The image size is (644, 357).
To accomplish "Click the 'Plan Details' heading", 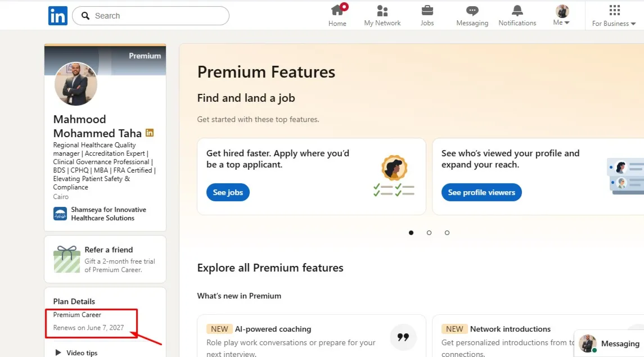I will (x=74, y=301).
